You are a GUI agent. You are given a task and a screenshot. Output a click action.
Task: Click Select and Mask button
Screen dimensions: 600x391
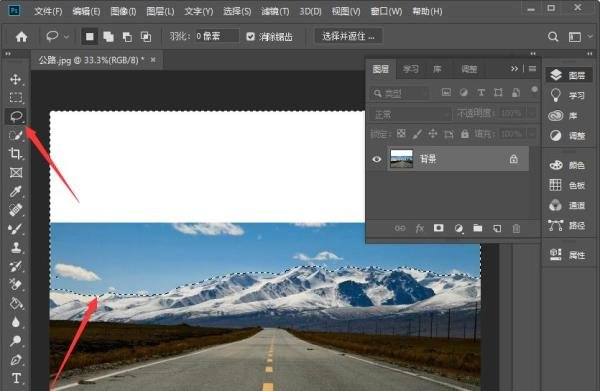click(x=348, y=36)
